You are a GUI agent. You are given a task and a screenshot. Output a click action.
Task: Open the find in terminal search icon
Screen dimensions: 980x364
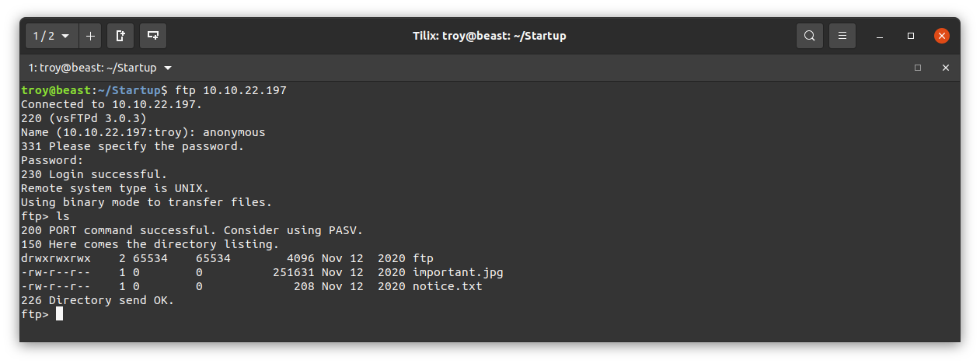tap(810, 36)
